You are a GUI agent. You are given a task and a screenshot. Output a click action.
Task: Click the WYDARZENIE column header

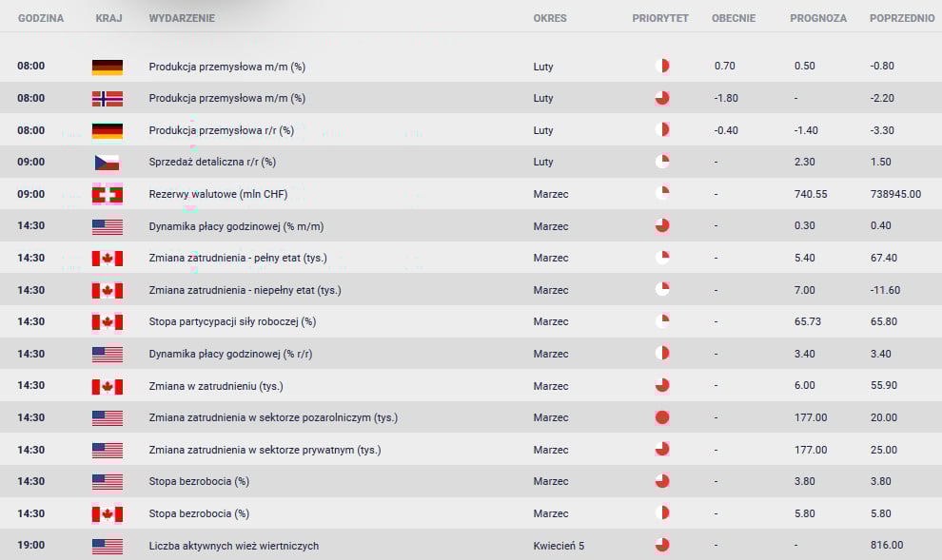[182, 18]
